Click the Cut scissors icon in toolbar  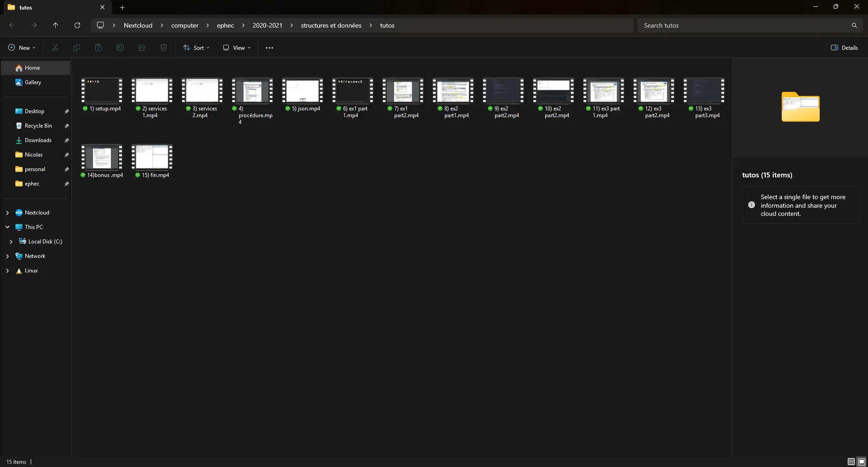[x=55, y=48]
